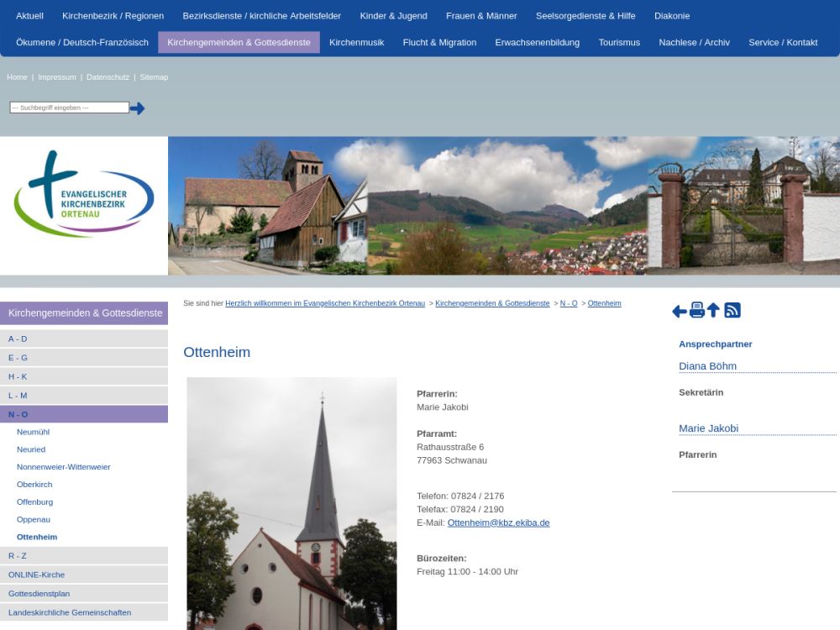Open the Gottesdienstplan sidebar entry
The width and height of the screenshot is (840, 630).
click(39, 593)
